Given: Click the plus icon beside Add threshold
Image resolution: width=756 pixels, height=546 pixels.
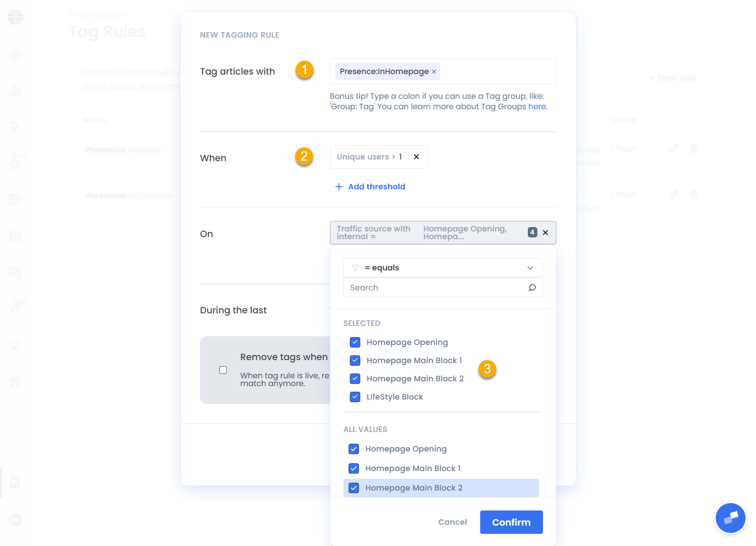Looking at the screenshot, I should click(x=339, y=187).
